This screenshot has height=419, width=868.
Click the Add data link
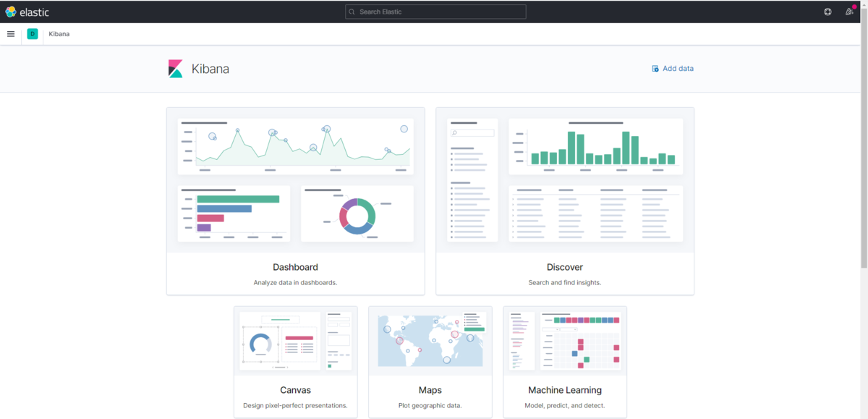(x=673, y=69)
